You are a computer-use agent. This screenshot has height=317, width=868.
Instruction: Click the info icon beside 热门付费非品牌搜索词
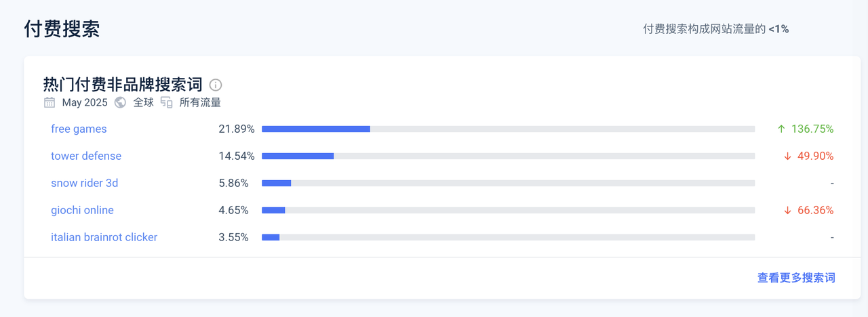click(216, 85)
